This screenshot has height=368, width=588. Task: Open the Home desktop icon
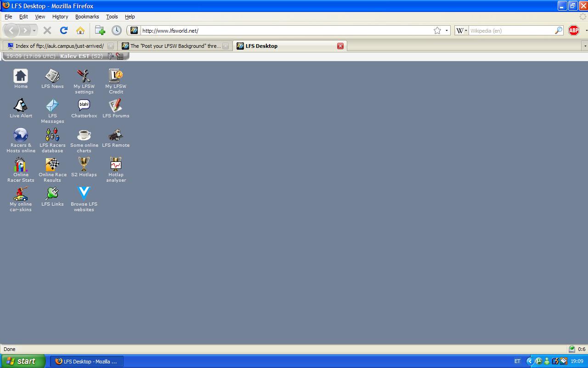click(21, 76)
